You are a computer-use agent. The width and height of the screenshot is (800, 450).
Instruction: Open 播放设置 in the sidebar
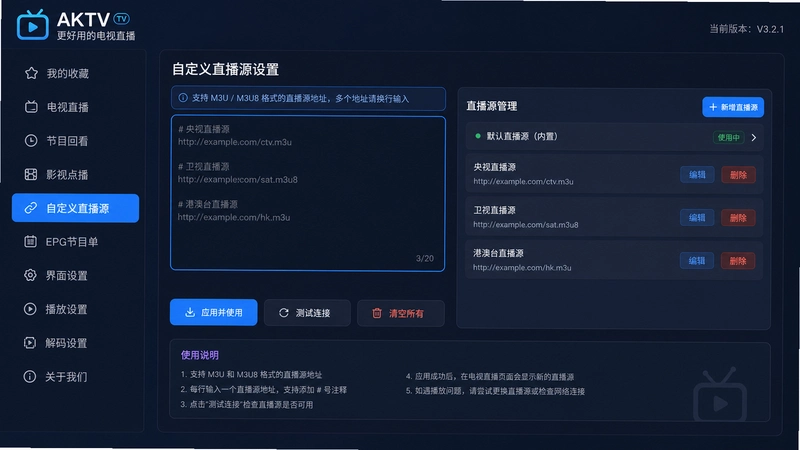point(76,309)
